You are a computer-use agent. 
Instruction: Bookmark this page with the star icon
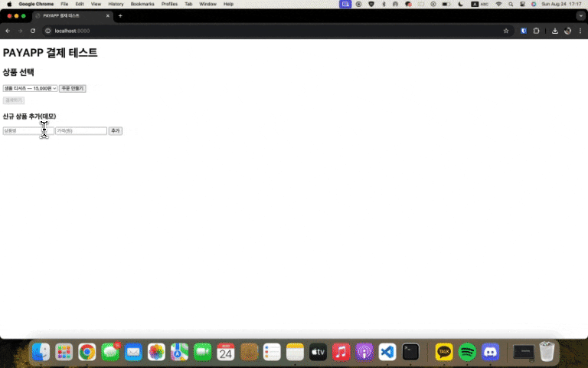point(506,31)
